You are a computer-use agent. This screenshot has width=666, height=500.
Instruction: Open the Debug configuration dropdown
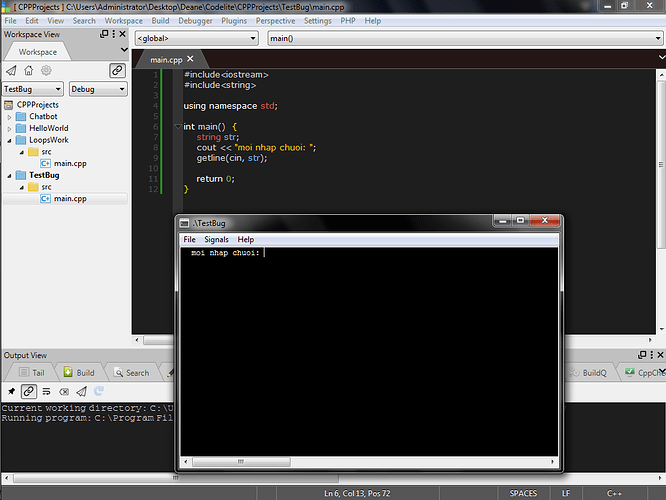[98, 89]
